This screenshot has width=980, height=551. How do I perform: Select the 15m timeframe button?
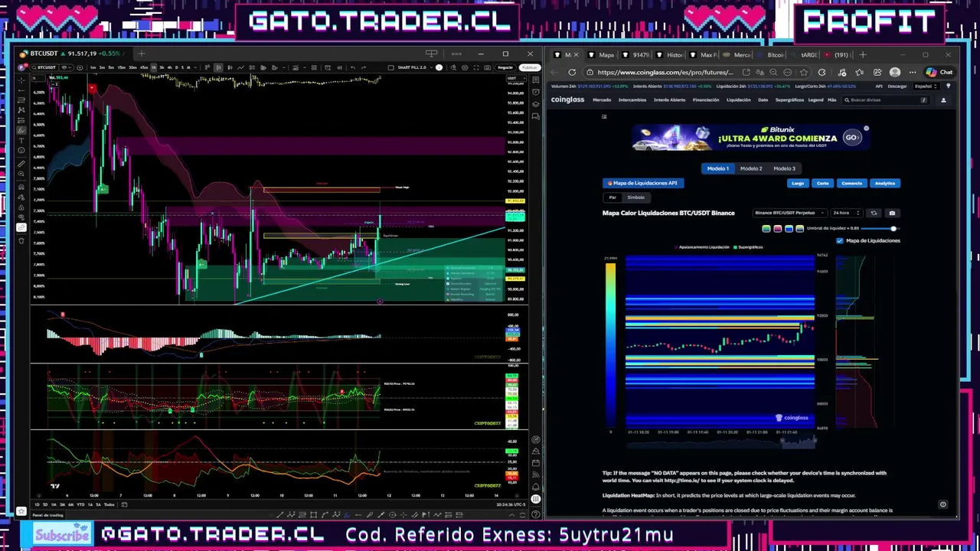click(122, 67)
